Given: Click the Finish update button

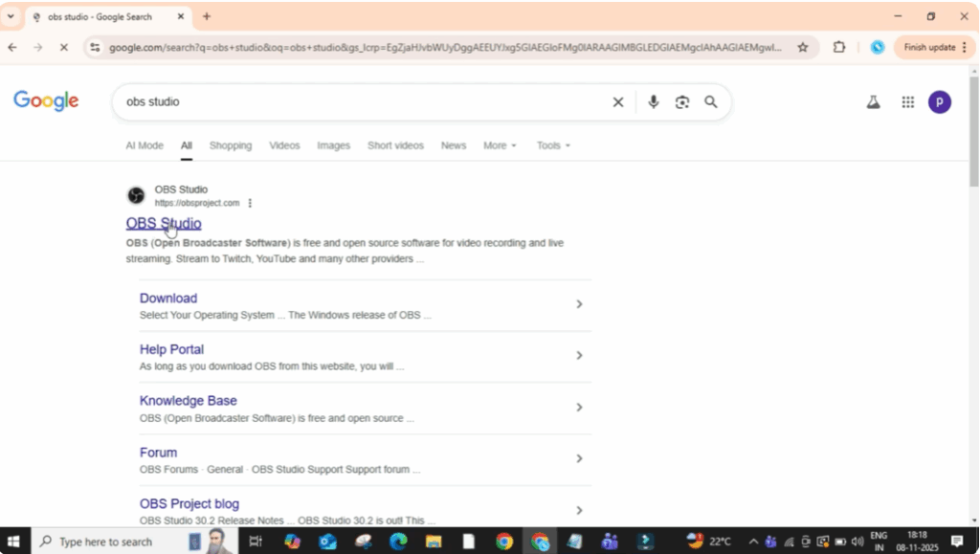Looking at the screenshot, I should coord(927,46).
